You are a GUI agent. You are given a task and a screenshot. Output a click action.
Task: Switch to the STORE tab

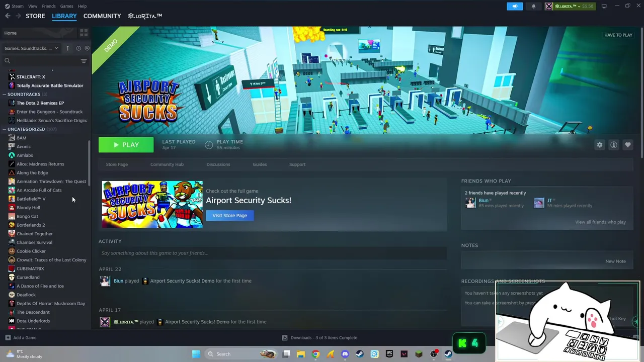(35, 16)
